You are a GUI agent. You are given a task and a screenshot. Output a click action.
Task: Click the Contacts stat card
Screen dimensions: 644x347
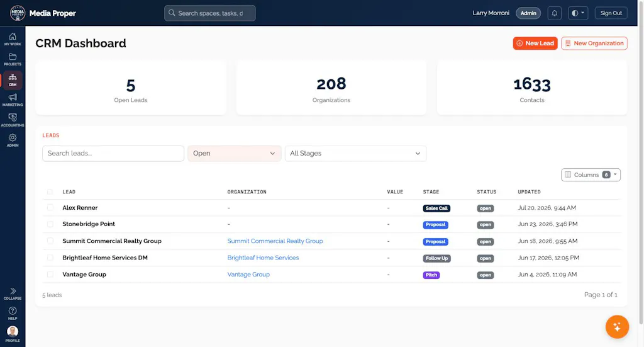(x=532, y=88)
